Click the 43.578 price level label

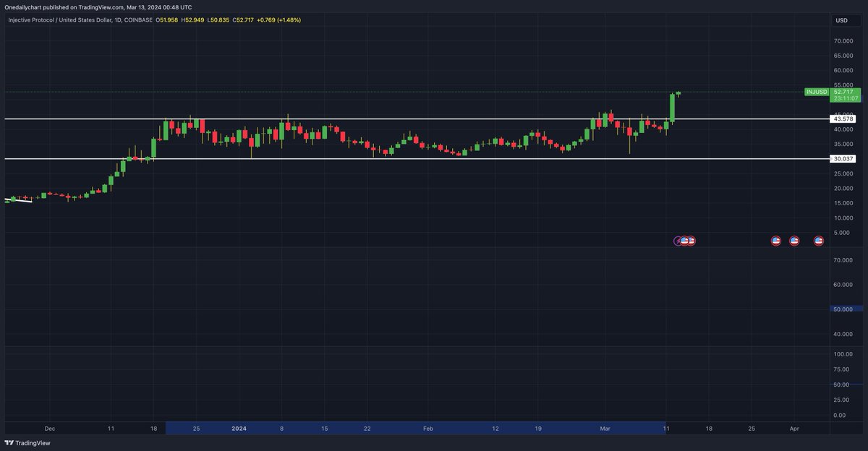(x=842, y=117)
